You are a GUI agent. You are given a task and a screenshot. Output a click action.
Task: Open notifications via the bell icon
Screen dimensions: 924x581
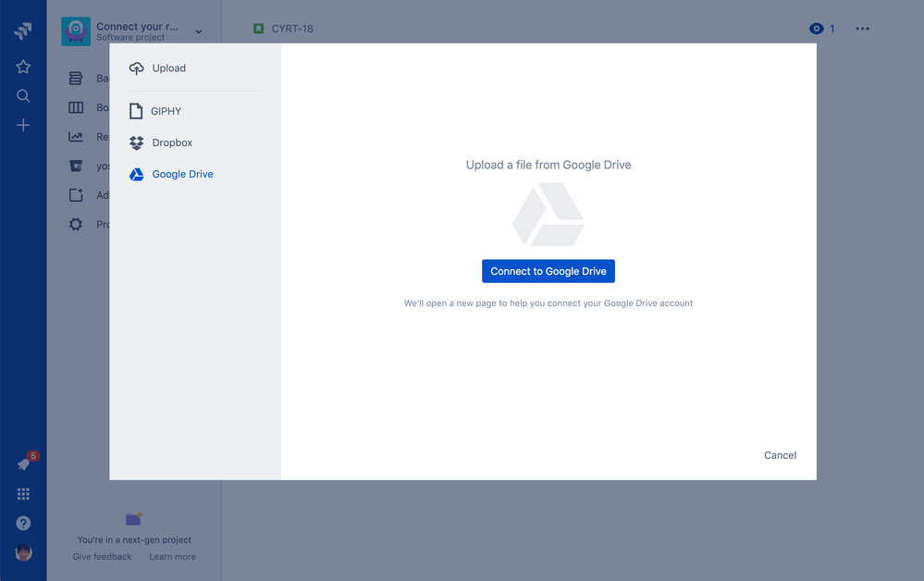click(22, 464)
